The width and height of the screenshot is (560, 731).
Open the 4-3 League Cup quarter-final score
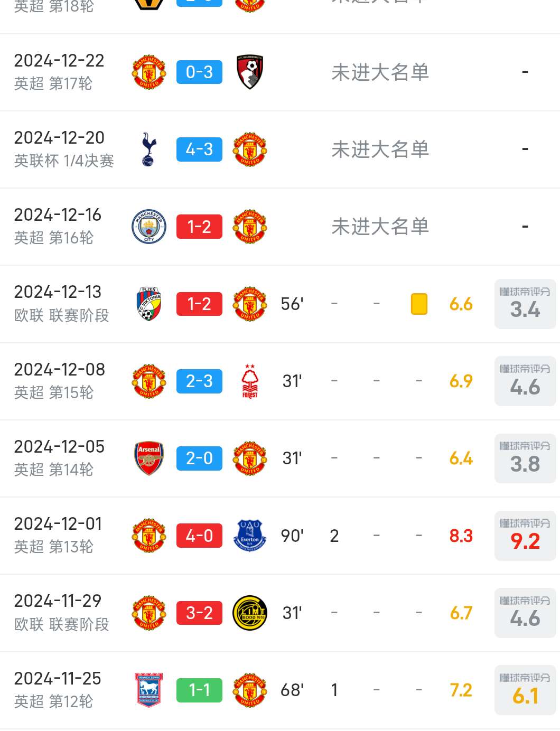click(x=199, y=149)
